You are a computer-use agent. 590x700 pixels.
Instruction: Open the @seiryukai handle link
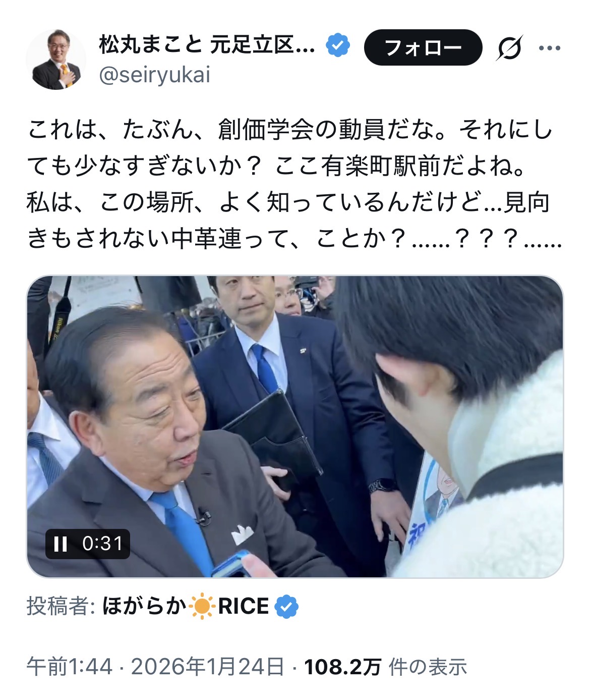pyautogui.click(x=155, y=75)
